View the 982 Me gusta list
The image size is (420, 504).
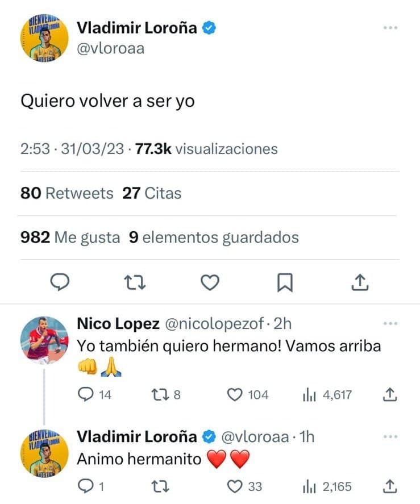(x=70, y=237)
